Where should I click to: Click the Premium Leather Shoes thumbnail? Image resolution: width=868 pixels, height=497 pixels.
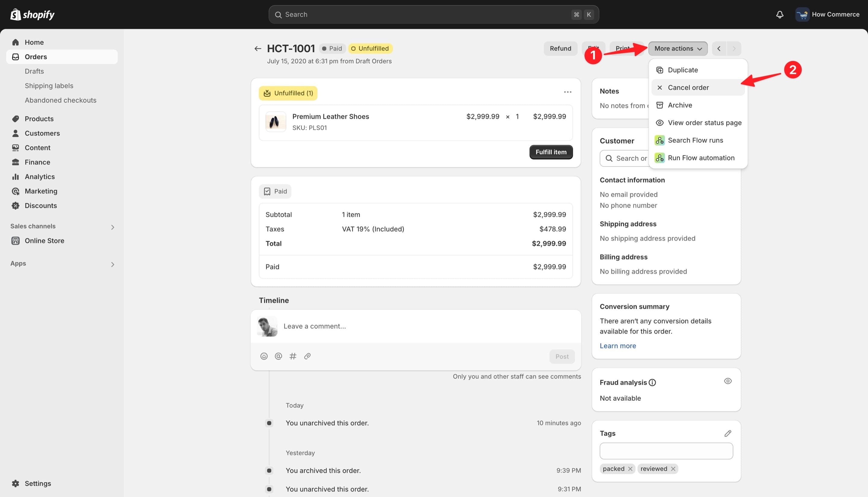click(x=275, y=121)
